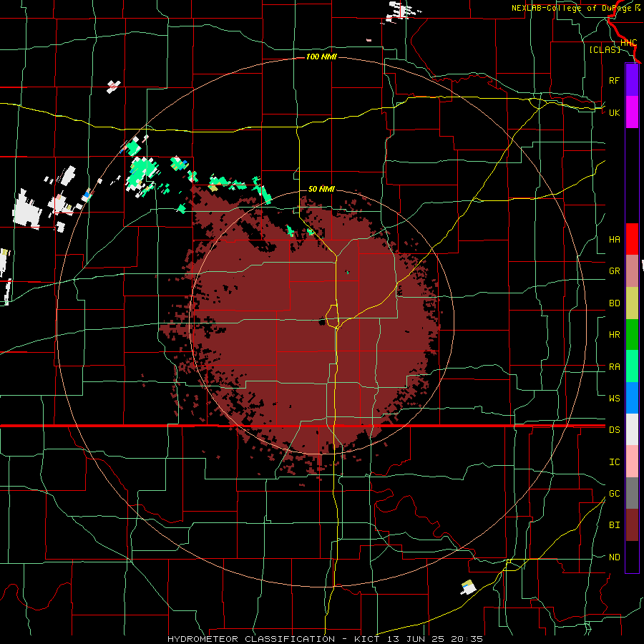The width and height of the screenshot is (644, 644).
Task: Click the RA legend label
Action: (x=614, y=367)
